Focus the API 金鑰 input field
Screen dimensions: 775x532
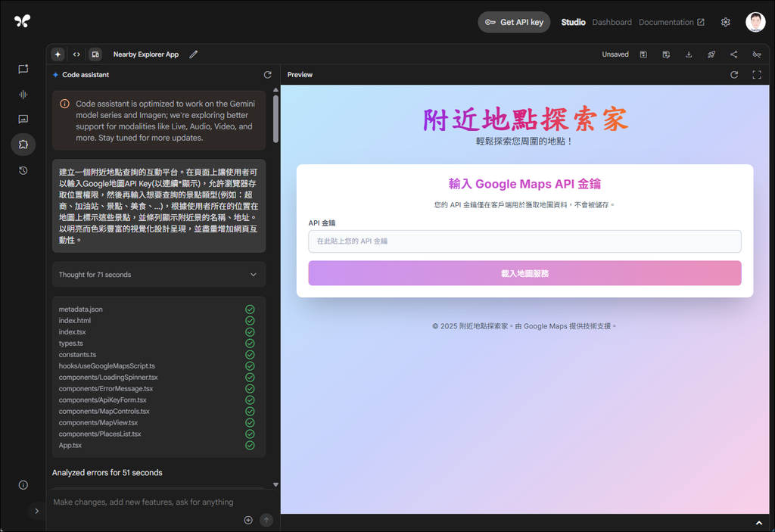(x=525, y=241)
